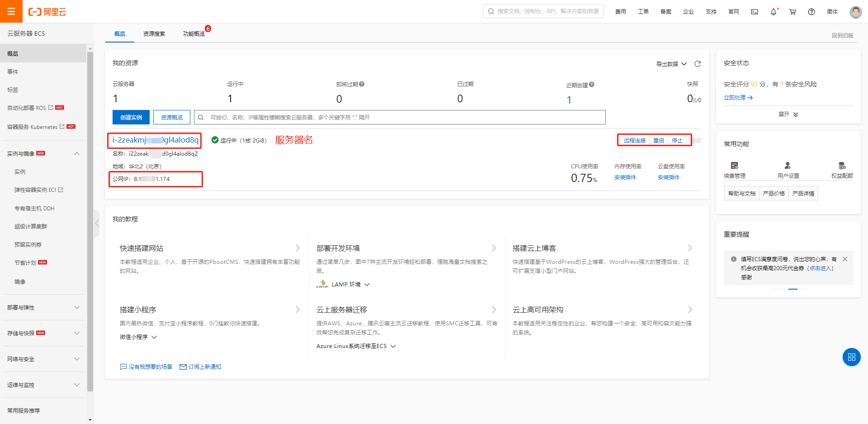This screenshot has height=424, width=868.
Task: Click the blue floating grid button
Action: click(852, 357)
